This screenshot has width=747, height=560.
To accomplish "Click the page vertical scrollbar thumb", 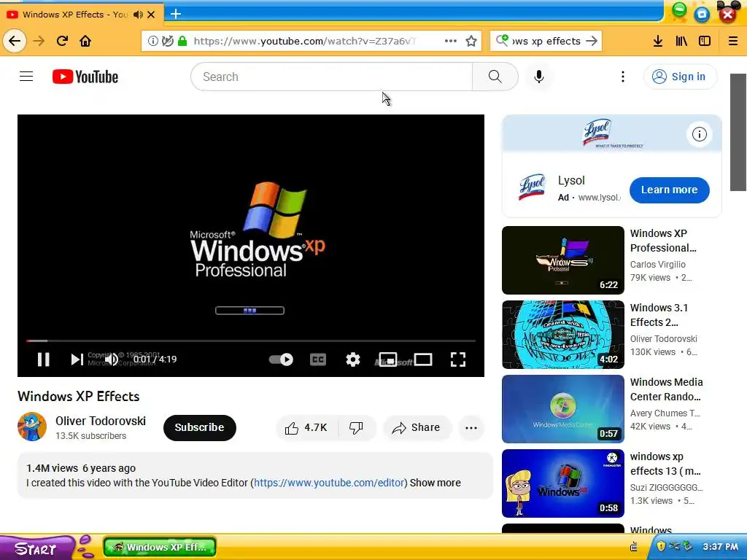I will pyautogui.click(x=738, y=133).
